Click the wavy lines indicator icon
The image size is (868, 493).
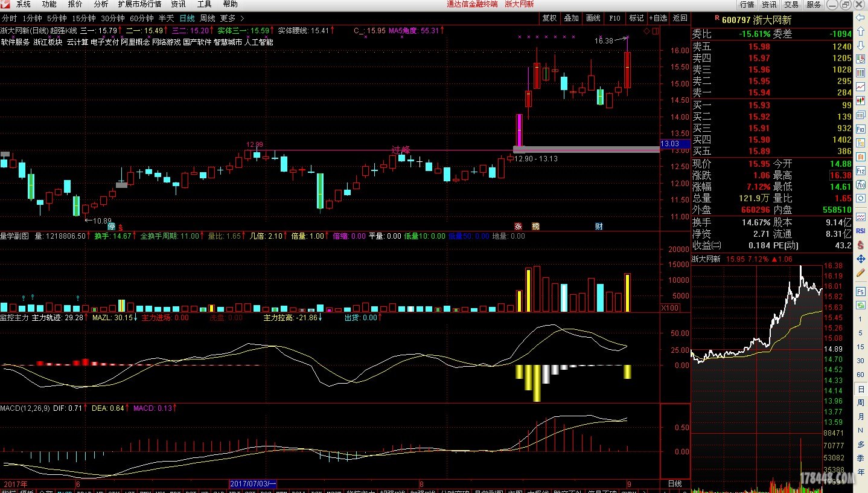tap(861, 216)
